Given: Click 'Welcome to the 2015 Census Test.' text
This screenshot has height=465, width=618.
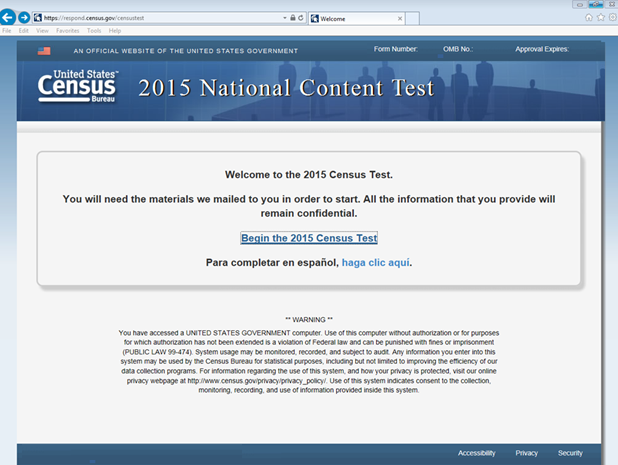Looking at the screenshot, I should point(309,175).
